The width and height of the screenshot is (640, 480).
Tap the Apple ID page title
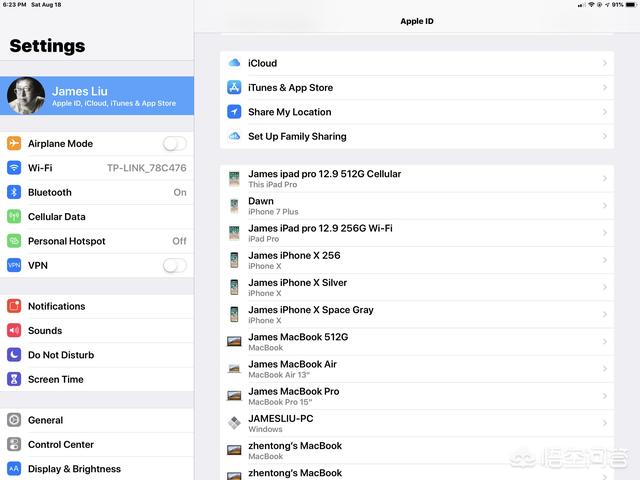[417, 21]
